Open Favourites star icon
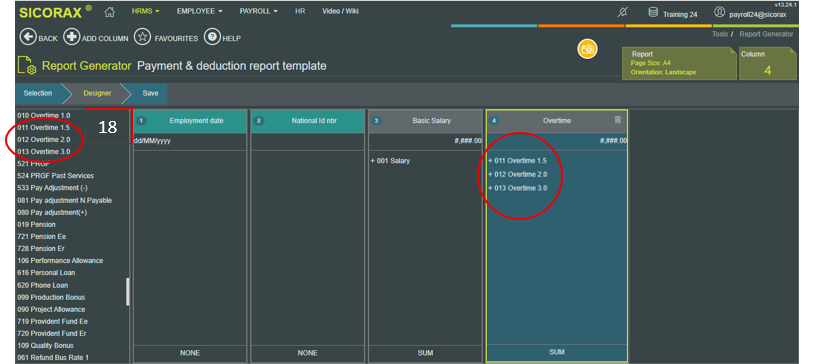Viewport: 819px width, 364px height. (x=143, y=38)
